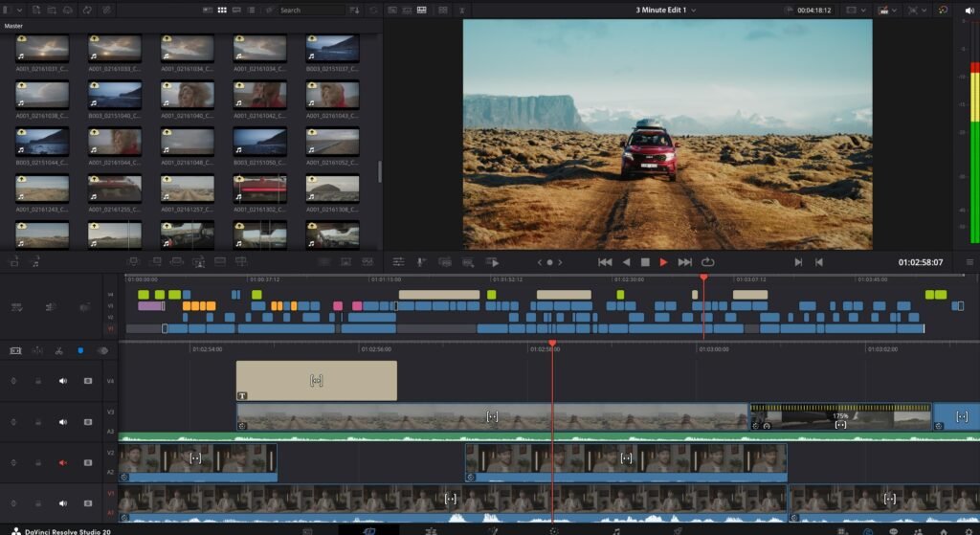Viewport: 980px width, 535px height.
Task: Mute the V4 track speaker icon
Action: click(x=63, y=381)
